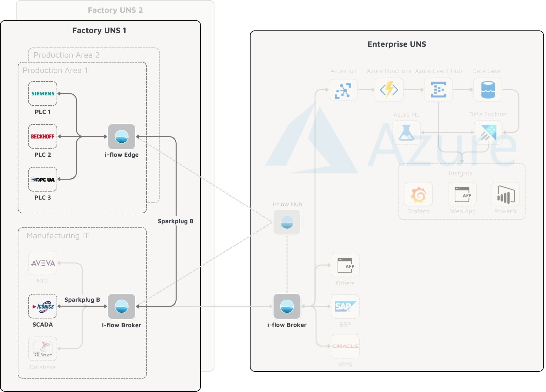Select the Factory i-flow Broker icon
Screen dimensions: 546x392
[122, 306]
